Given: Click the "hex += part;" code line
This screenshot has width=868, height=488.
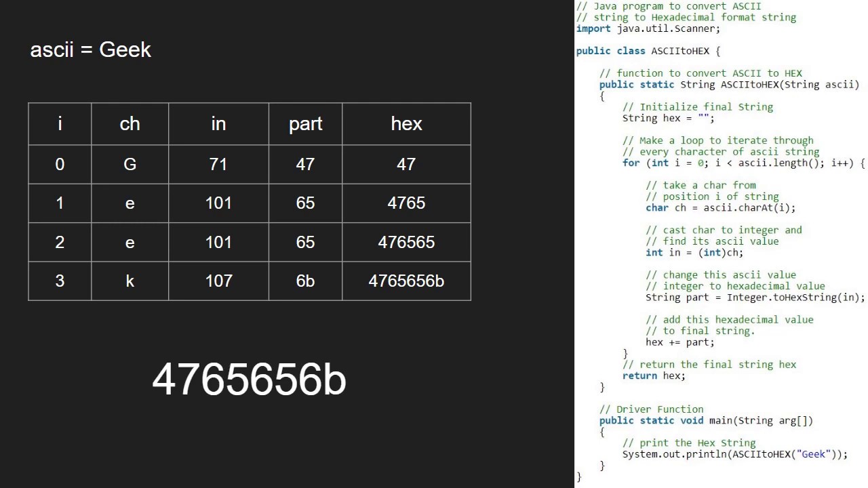Looking at the screenshot, I should 680,342.
